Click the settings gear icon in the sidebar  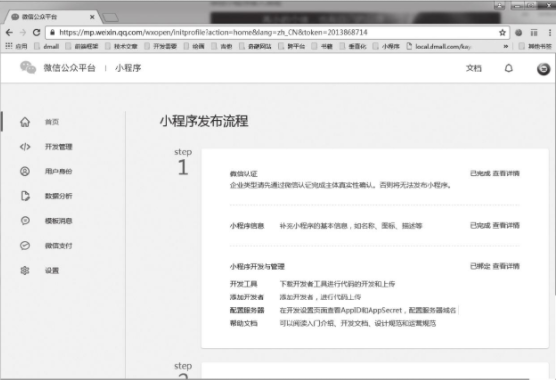[x=25, y=270]
